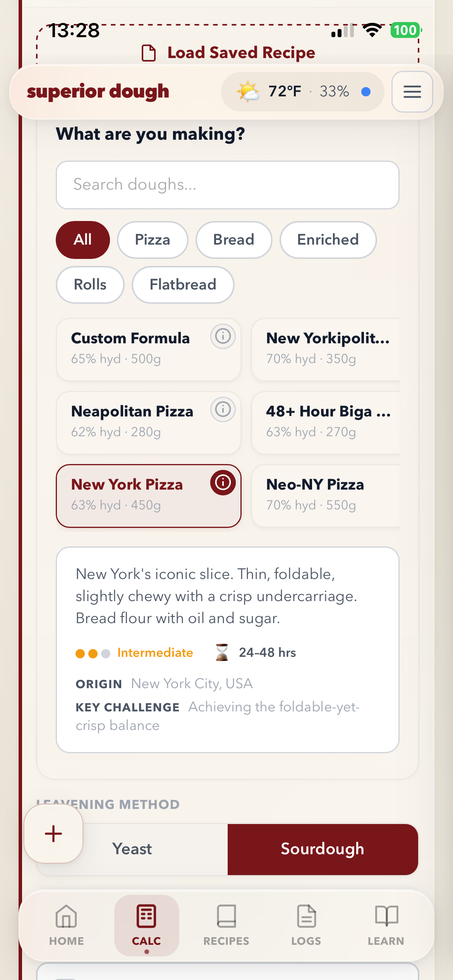
Task: Click the Search doughs field
Action: point(227,185)
